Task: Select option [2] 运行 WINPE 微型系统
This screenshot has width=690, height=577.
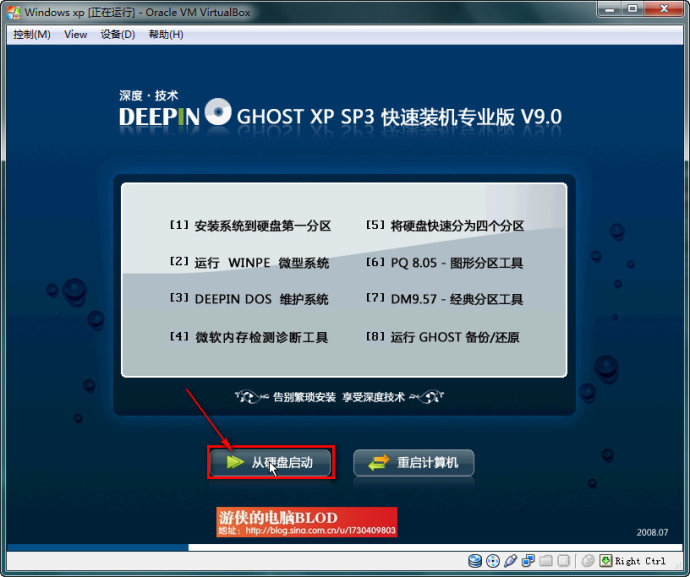Action: 250,263
